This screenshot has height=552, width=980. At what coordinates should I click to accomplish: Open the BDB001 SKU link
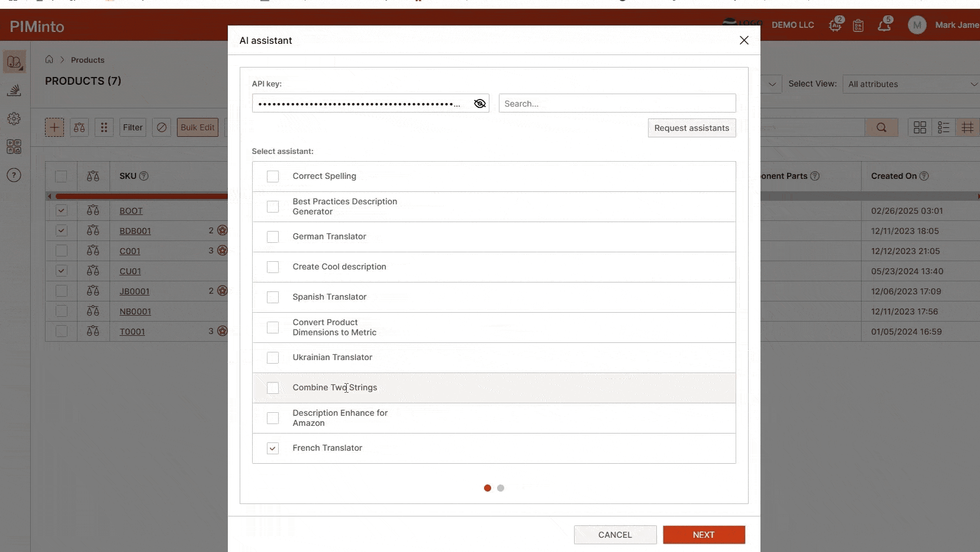click(x=135, y=231)
